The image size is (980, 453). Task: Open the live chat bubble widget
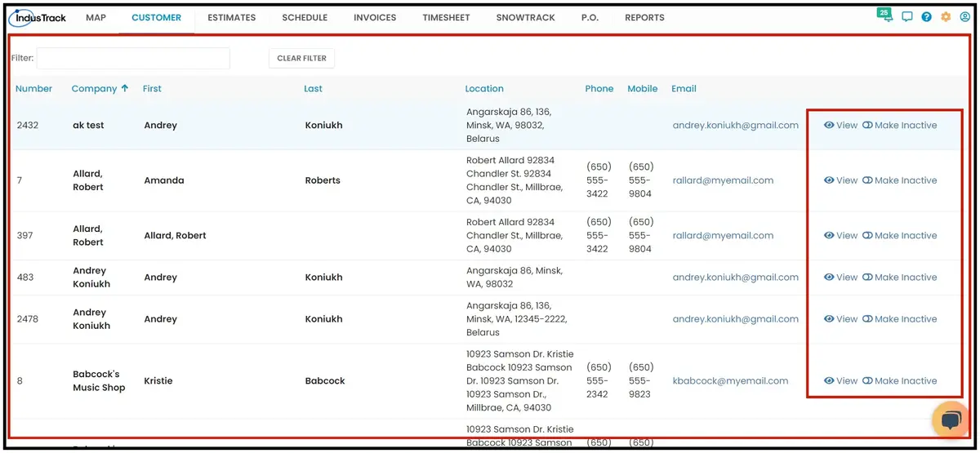pos(951,420)
